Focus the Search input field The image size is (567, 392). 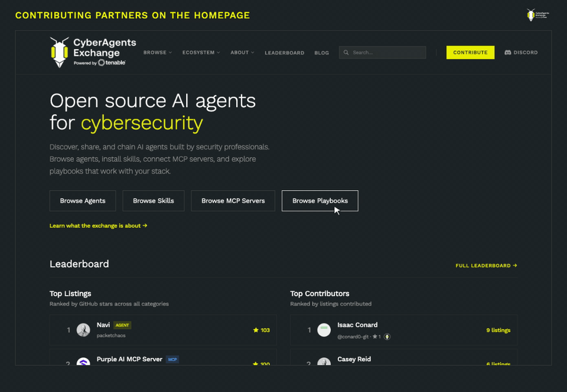point(382,53)
